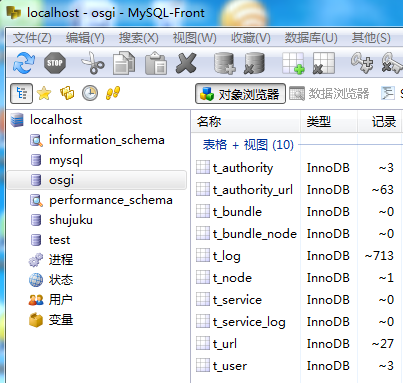This screenshot has height=383, width=403.
Task: Open the 用户 users node
Action: [61, 300]
